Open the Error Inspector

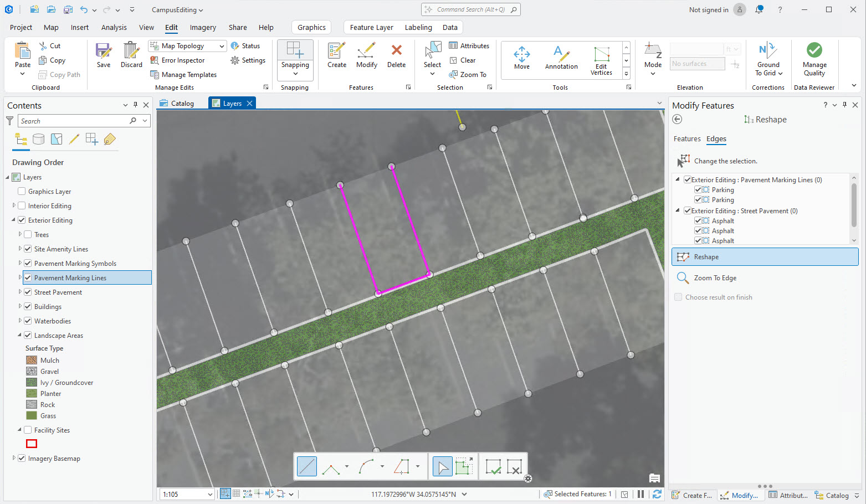[x=177, y=60]
